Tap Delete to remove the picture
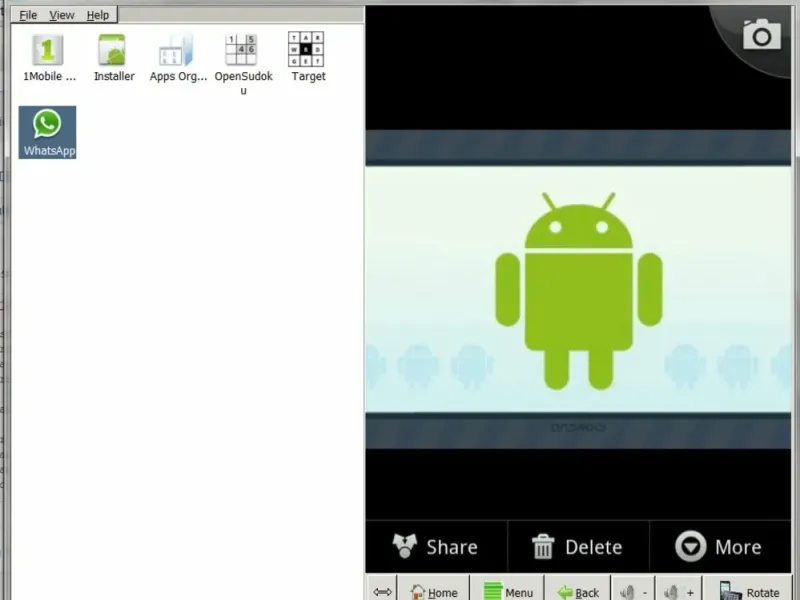 pyautogui.click(x=578, y=547)
